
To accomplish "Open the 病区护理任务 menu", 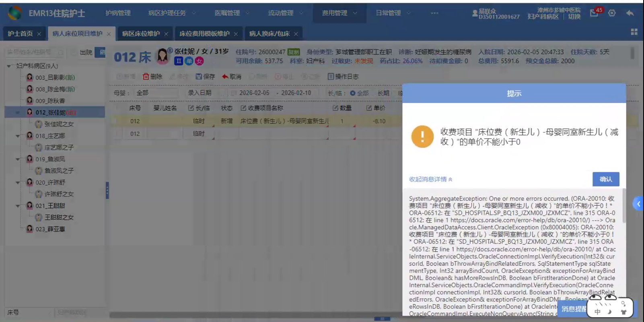I will pyautogui.click(x=172, y=13).
